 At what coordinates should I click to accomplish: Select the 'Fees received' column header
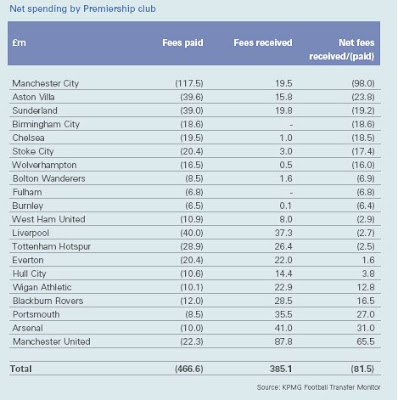pos(263,43)
